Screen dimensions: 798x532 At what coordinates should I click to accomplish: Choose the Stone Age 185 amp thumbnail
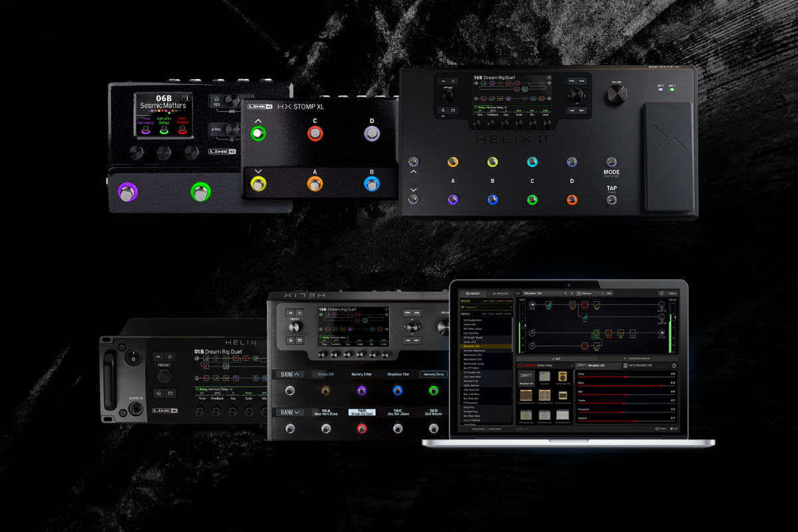point(563,378)
